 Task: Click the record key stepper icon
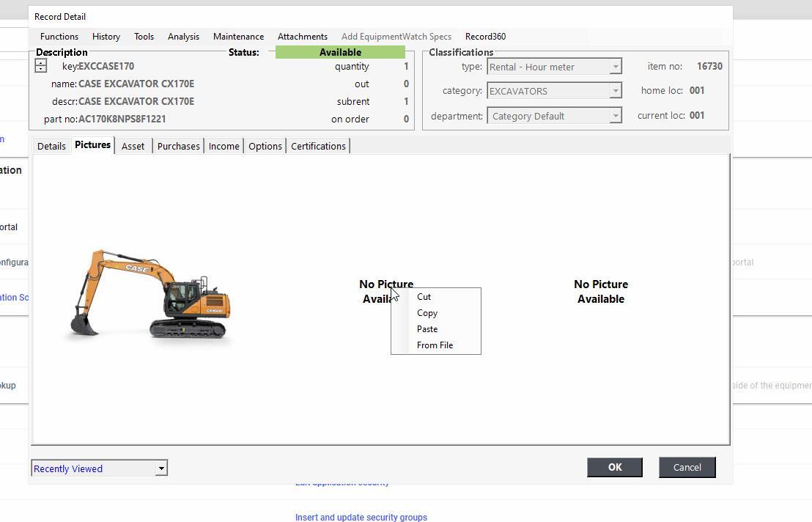pyautogui.click(x=41, y=66)
